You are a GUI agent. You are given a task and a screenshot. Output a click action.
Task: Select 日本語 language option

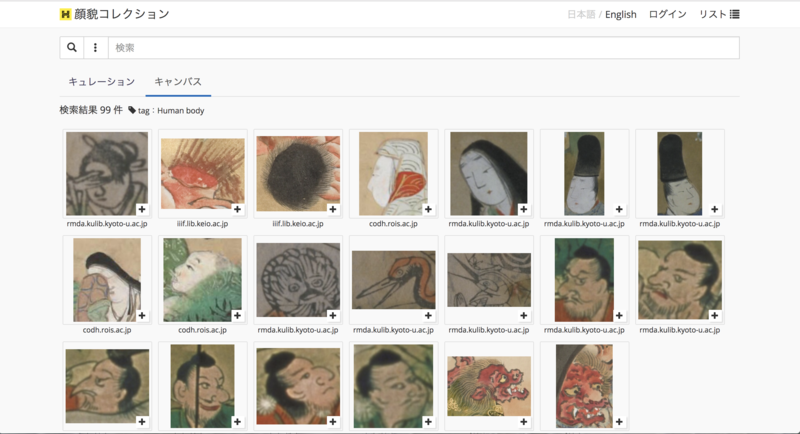(x=581, y=14)
